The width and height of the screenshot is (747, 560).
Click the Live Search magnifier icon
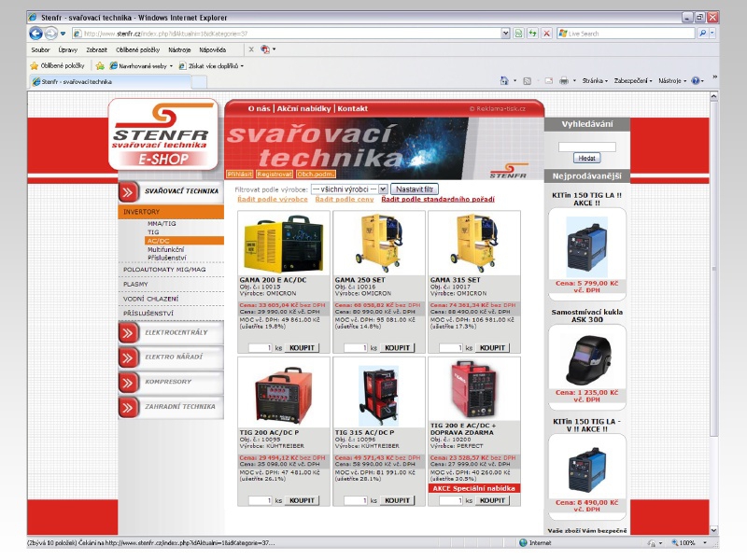pos(702,34)
